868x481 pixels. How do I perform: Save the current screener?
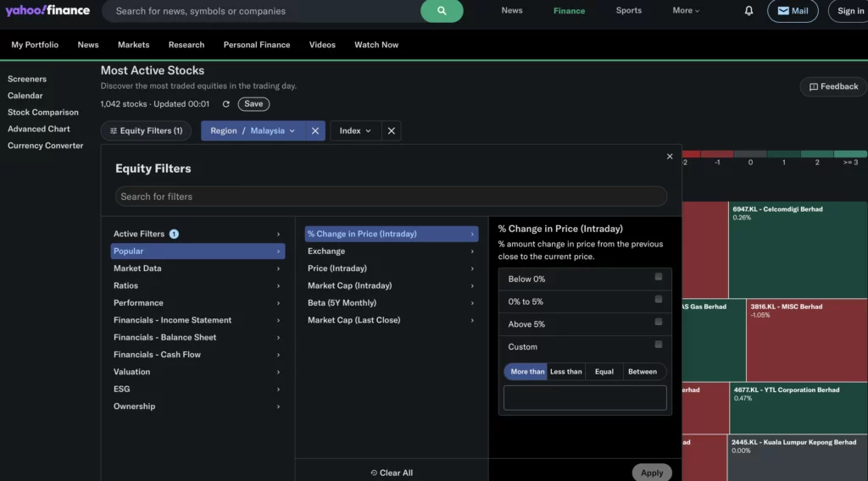click(253, 104)
